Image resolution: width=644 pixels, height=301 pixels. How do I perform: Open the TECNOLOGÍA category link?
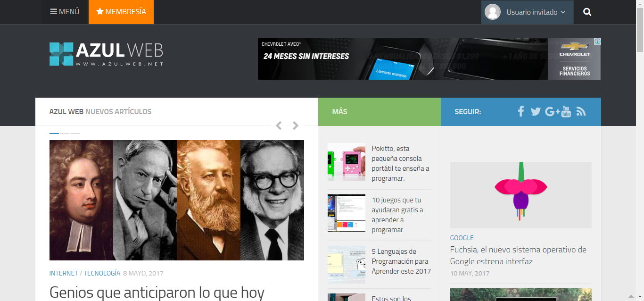click(x=102, y=273)
